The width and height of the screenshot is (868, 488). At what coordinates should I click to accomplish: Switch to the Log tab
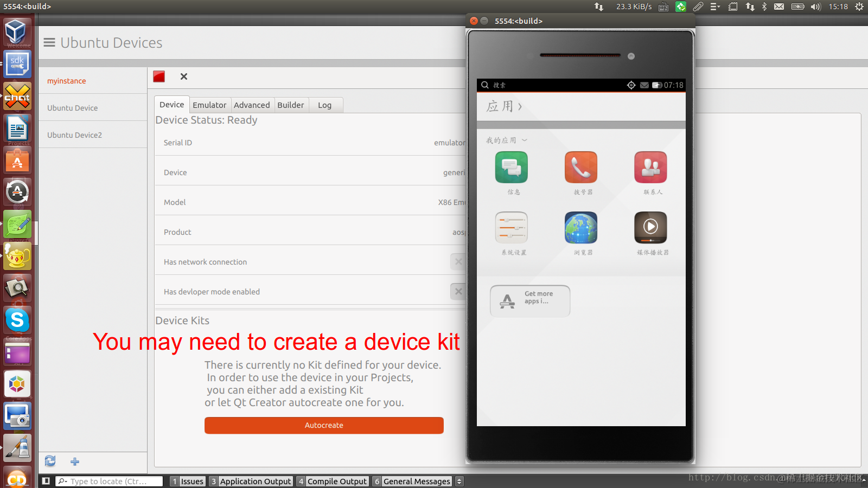coord(325,105)
